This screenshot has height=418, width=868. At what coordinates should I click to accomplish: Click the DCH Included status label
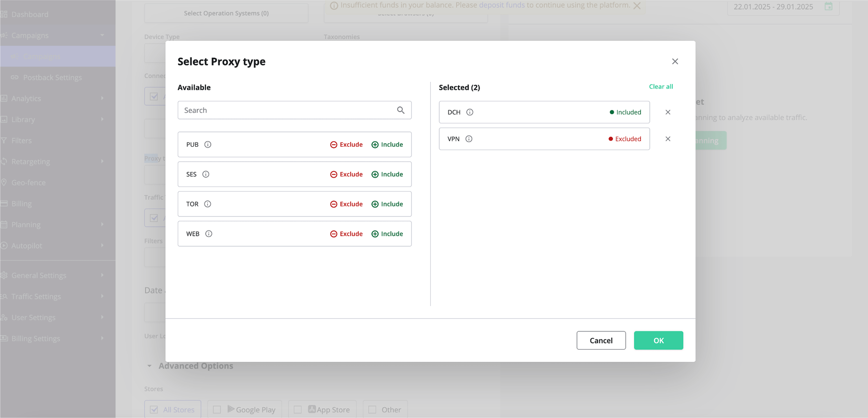tap(625, 112)
